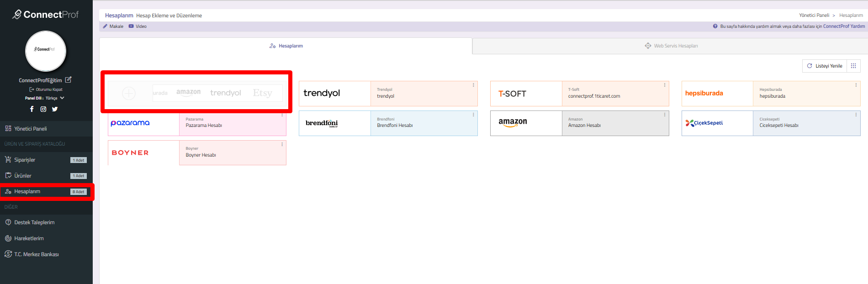Screen dimensions: 868x284
Task: Open the Twitter social icon
Action: click(55, 109)
